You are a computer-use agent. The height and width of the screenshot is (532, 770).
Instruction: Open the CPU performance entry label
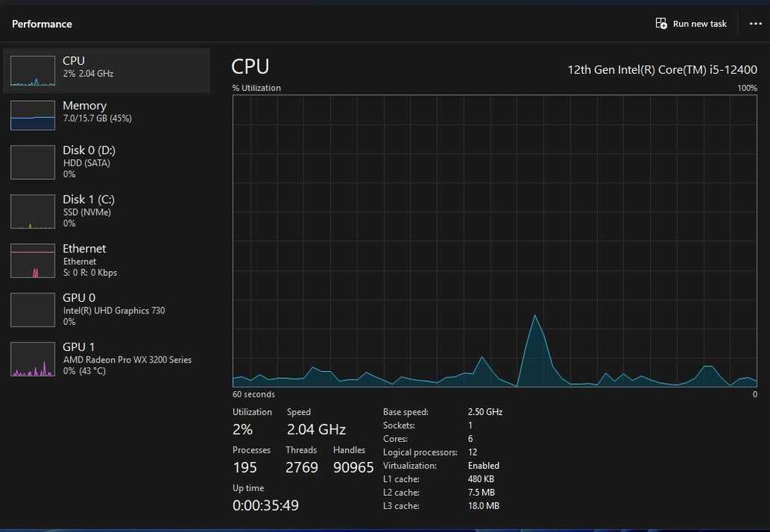74,60
